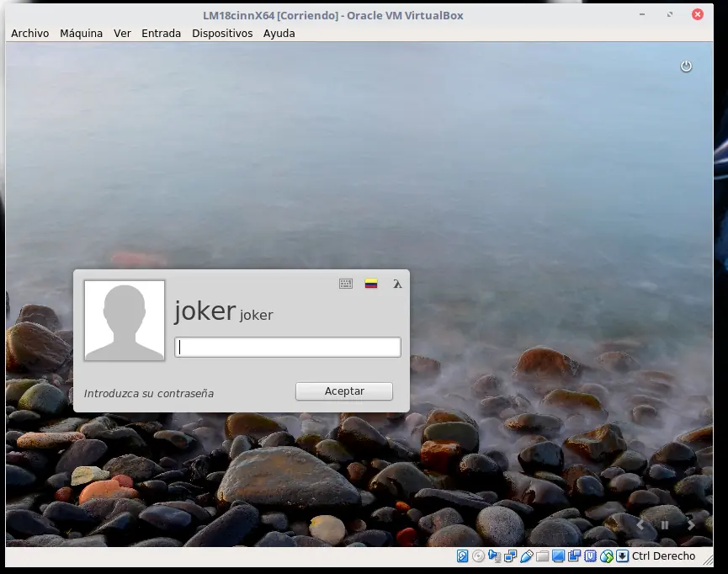Click the power button on login screen
The height and width of the screenshot is (574, 728).
tap(686, 66)
